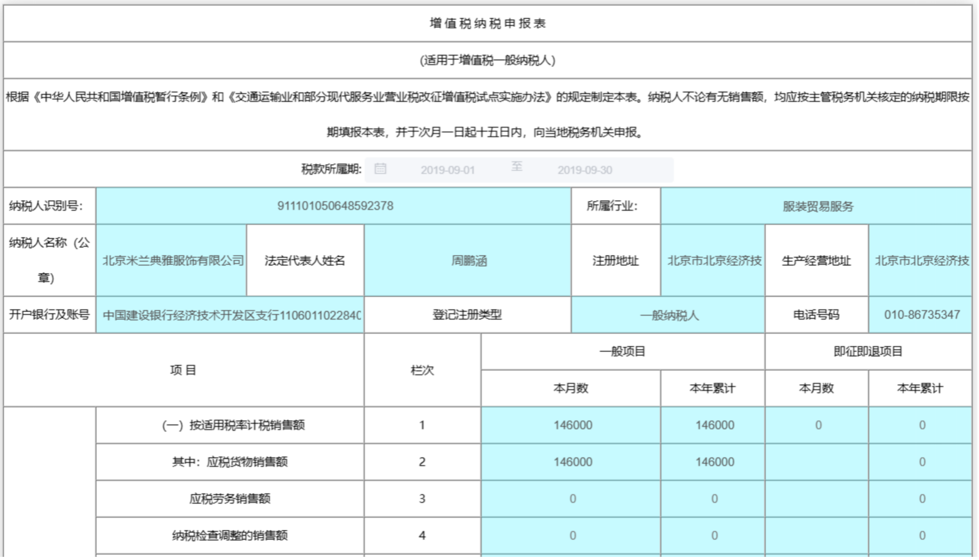Screen dimensions: 979x560
Task: Select the start date 2019-09-01 field
Action: click(448, 170)
